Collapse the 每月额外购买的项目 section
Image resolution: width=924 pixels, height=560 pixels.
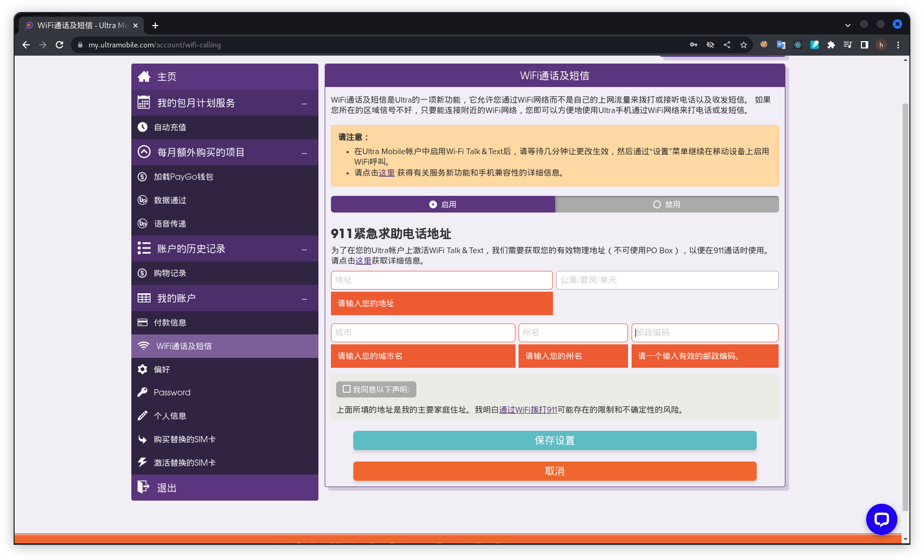[x=304, y=153]
